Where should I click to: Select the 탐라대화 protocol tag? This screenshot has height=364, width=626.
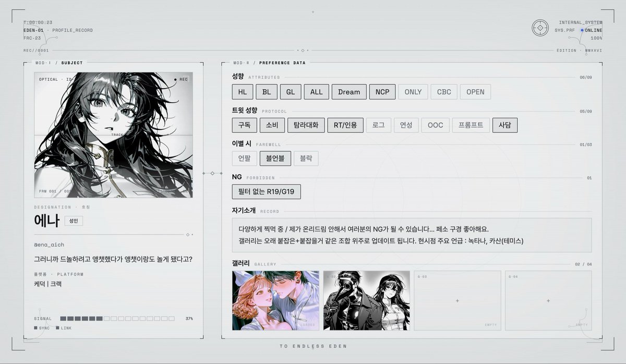(x=306, y=125)
